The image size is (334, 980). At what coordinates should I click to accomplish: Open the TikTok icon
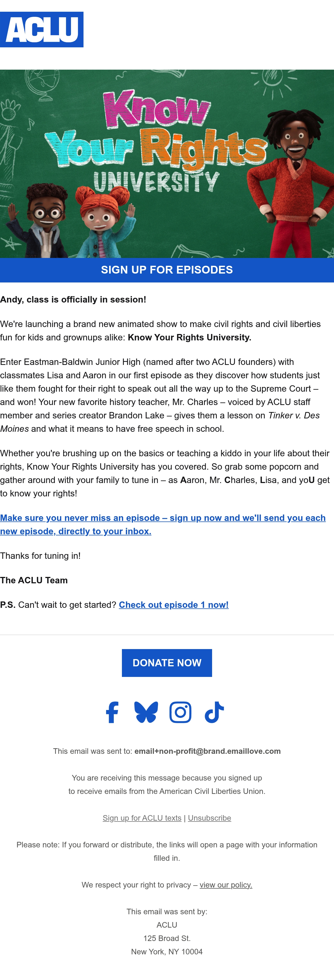point(214,712)
